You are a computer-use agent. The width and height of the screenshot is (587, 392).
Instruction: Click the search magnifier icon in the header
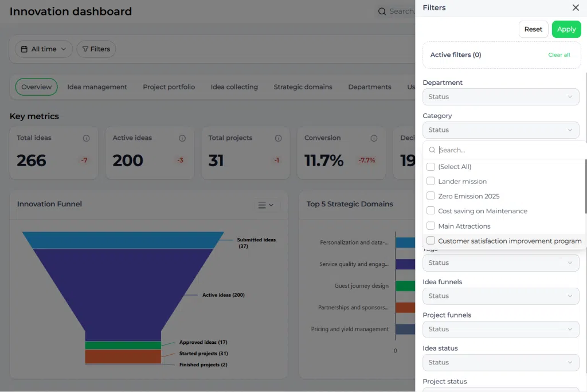click(x=382, y=11)
